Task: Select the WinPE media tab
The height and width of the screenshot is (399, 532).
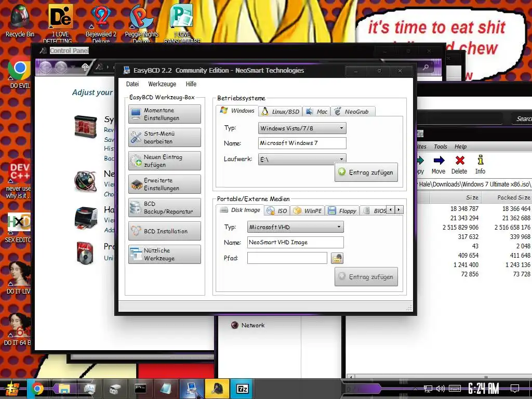Action: click(x=308, y=211)
